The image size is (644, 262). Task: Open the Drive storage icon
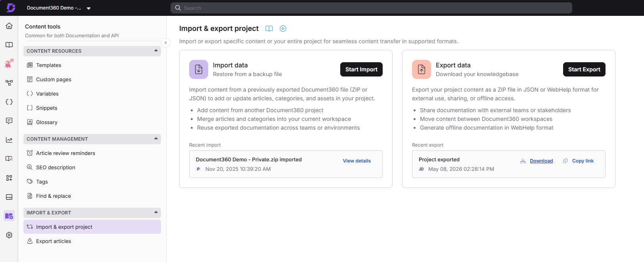[9, 197]
